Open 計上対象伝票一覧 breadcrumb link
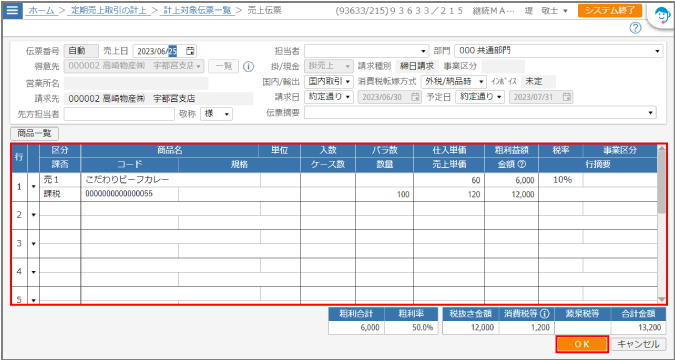The height and width of the screenshot is (360, 675). [x=198, y=10]
